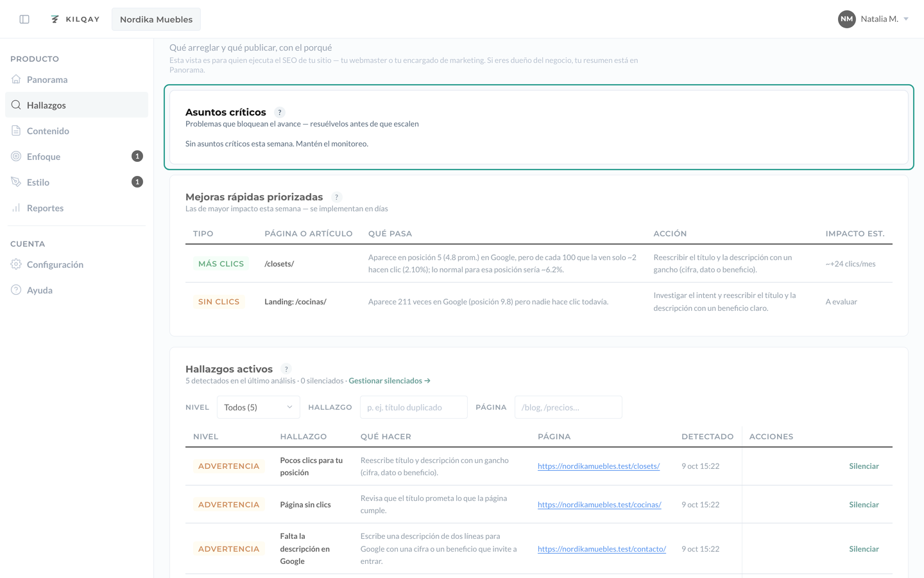Image resolution: width=924 pixels, height=578 pixels.
Task: Click the 'Página sin clics' finding name
Action: pos(305,505)
